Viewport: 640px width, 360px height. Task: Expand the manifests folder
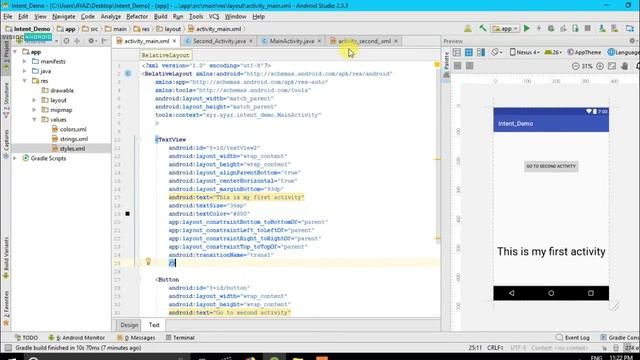24,61
